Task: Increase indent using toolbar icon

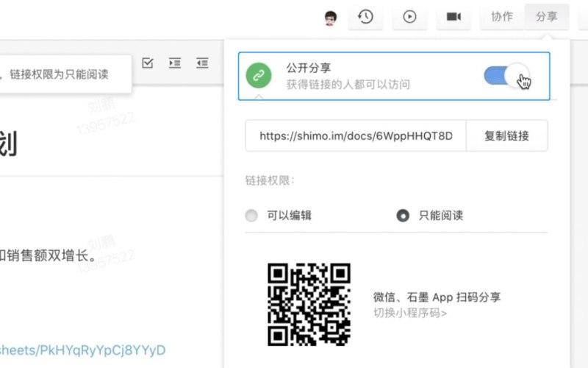Action: 175,63
